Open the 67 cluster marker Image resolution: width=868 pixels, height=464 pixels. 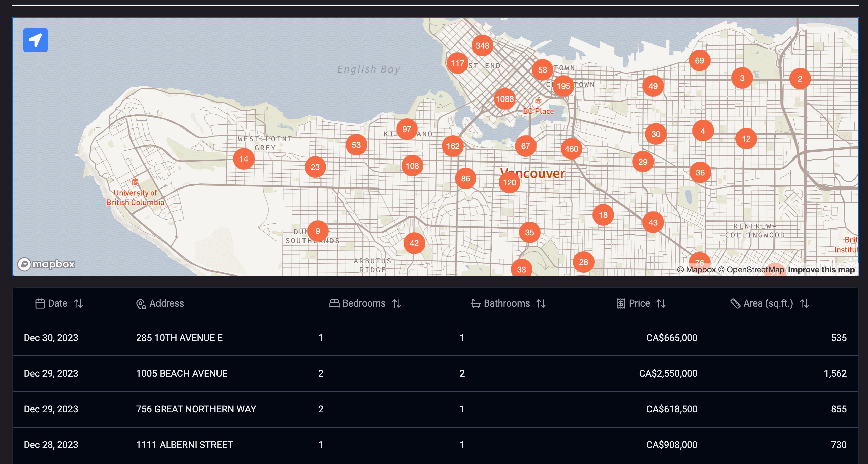point(526,146)
